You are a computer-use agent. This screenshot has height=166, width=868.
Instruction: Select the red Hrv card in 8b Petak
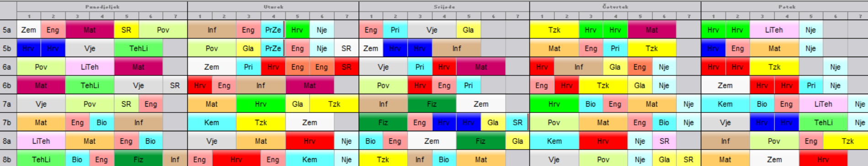coord(823,159)
